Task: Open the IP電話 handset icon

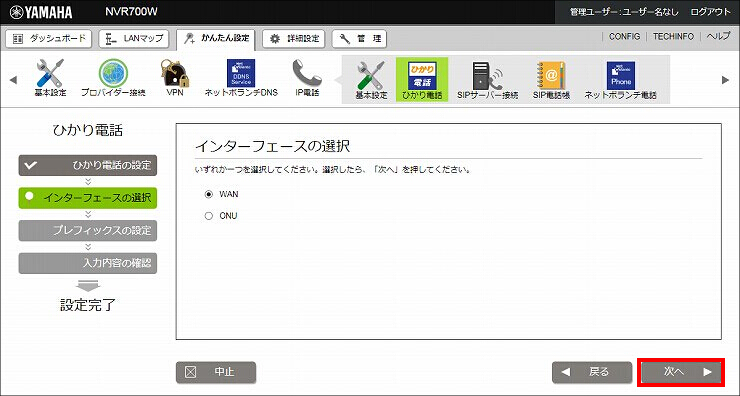Action: 307,78
